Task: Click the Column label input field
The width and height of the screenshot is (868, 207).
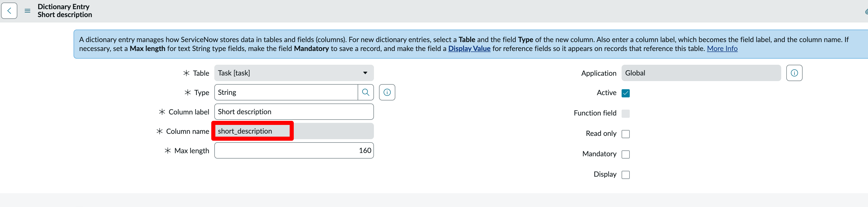Action: click(294, 112)
